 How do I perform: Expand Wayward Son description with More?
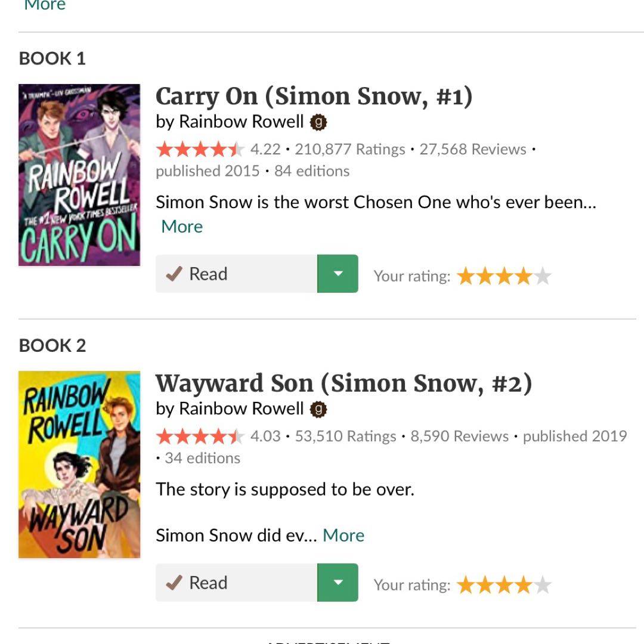point(343,535)
